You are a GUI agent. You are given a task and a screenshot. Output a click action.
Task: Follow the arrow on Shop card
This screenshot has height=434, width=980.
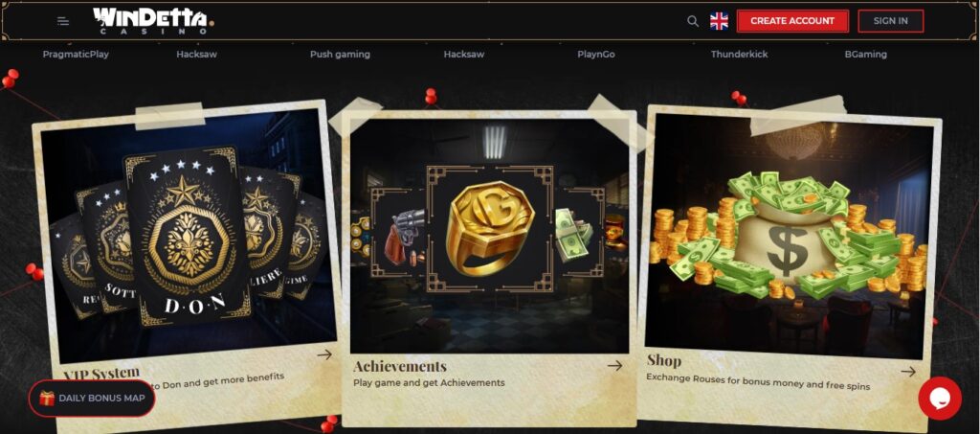click(x=908, y=372)
